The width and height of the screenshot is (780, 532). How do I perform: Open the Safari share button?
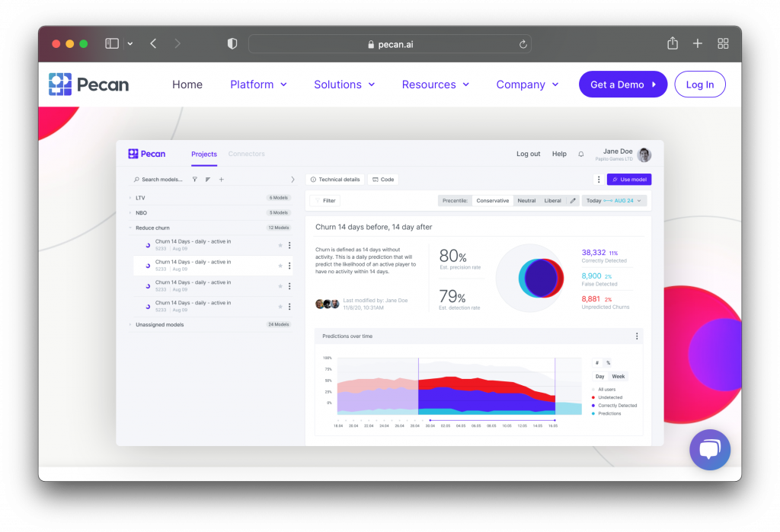673,43
